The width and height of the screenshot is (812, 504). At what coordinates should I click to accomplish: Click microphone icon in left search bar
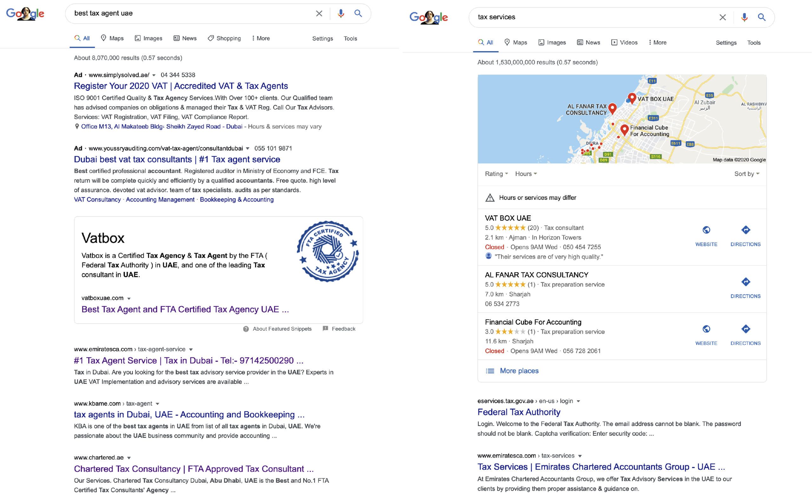coord(341,13)
